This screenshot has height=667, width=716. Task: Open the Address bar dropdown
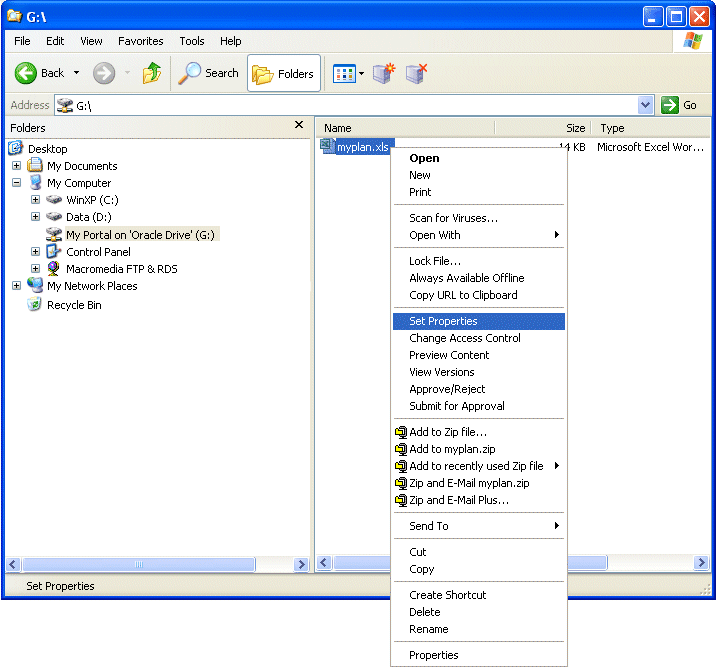[x=645, y=105]
